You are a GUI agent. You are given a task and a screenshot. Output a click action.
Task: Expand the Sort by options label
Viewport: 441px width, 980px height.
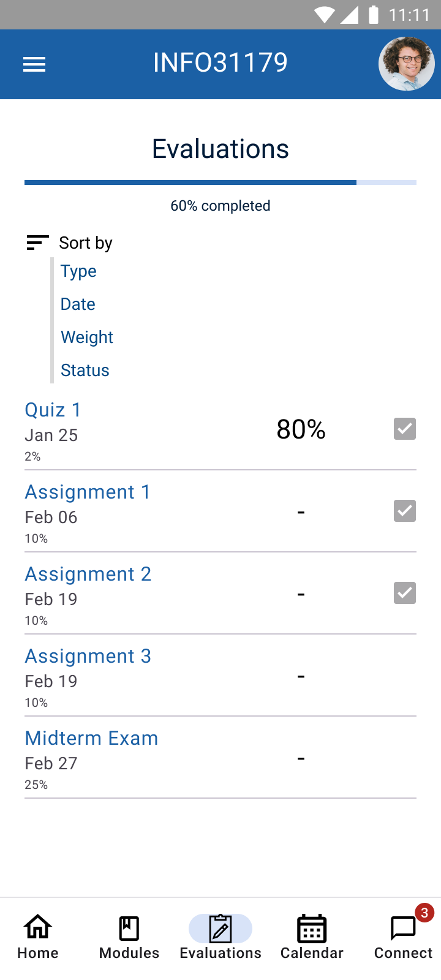pyautogui.click(x=86, y=243)
